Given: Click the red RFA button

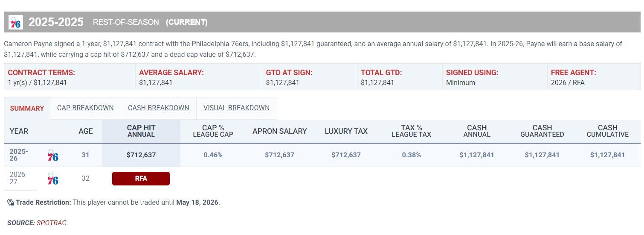Looking at the screenshot, I should [x=141, y=179].
